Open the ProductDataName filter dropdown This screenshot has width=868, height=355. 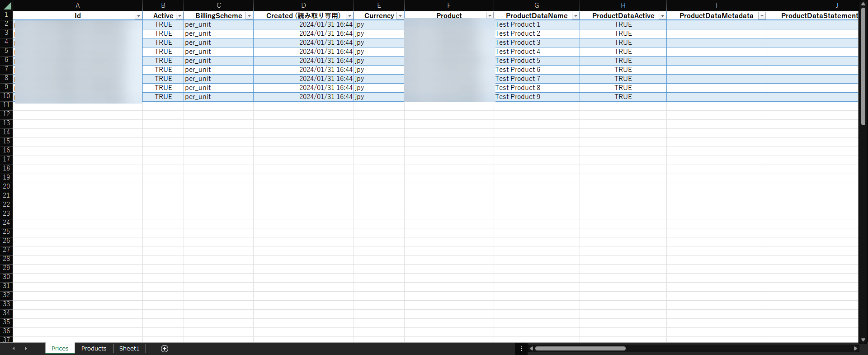coord(576,16)
